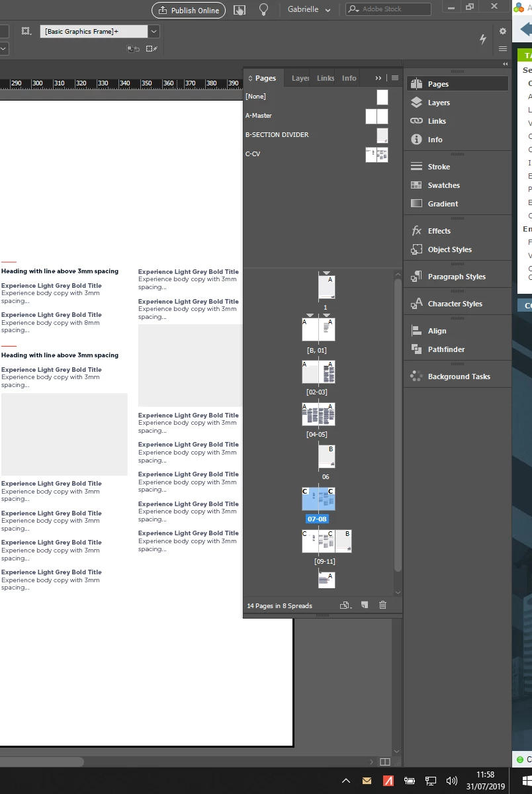Open the red Adobe tray icon
The width and height of the screenshot is (532, 794).
click(x=388, y=781)
